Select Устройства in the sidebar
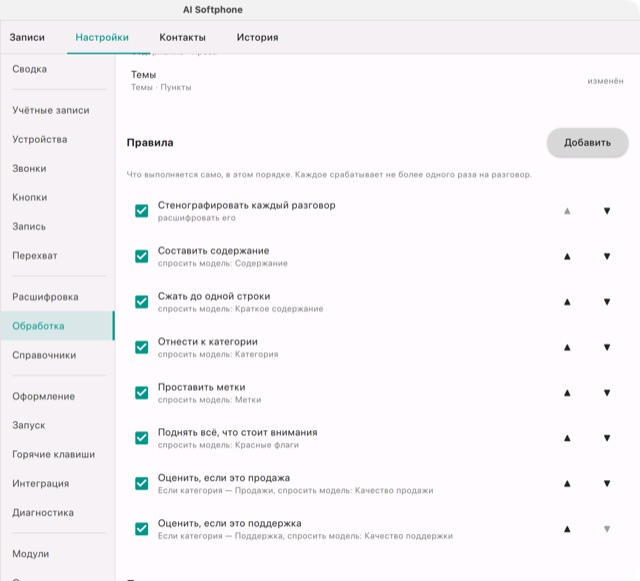The image size is (640, 581). tap(57, 139)
